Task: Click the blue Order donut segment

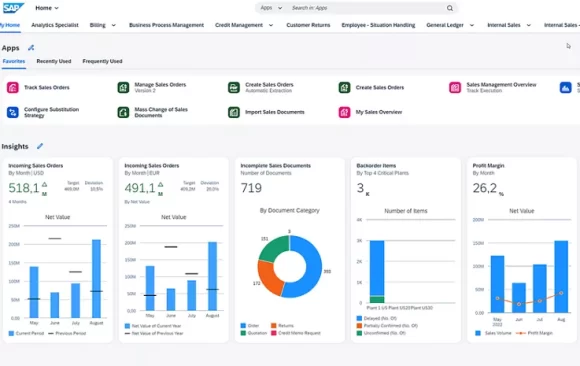Action: [313, 266]
